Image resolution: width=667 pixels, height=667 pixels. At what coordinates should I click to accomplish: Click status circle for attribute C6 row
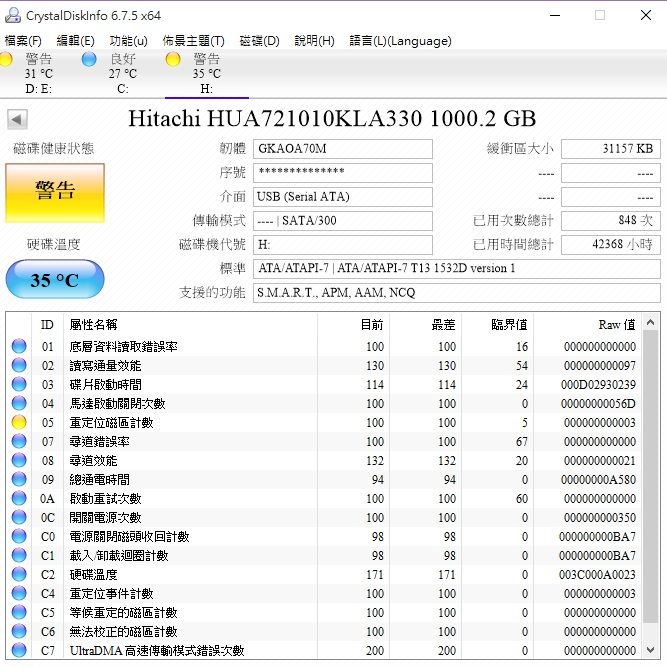(x=19, y=631)
